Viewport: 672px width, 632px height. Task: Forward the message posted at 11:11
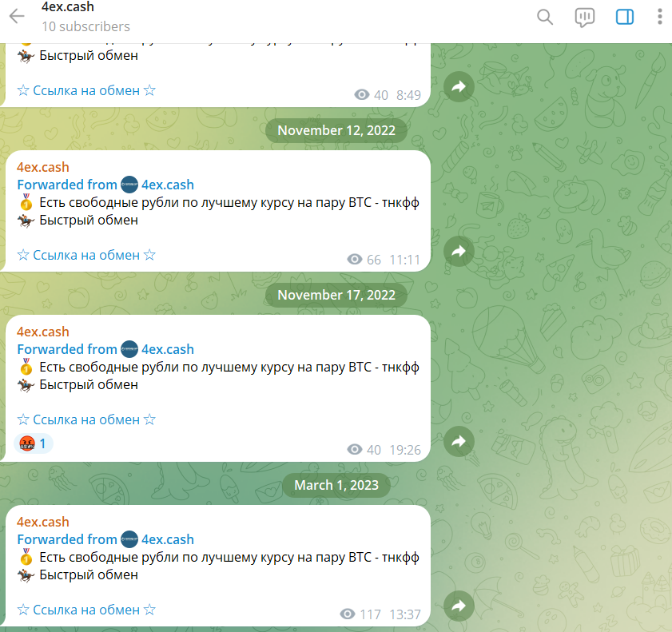(x=459, y=251)
